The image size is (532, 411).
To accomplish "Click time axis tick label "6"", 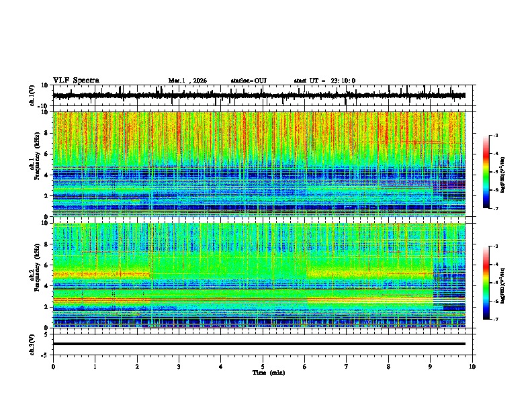I will click(304, 367).
